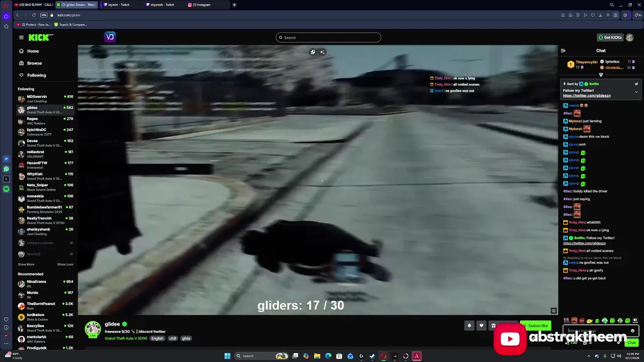
Task: Click sparkle clip icon on player
Action: 323,52
